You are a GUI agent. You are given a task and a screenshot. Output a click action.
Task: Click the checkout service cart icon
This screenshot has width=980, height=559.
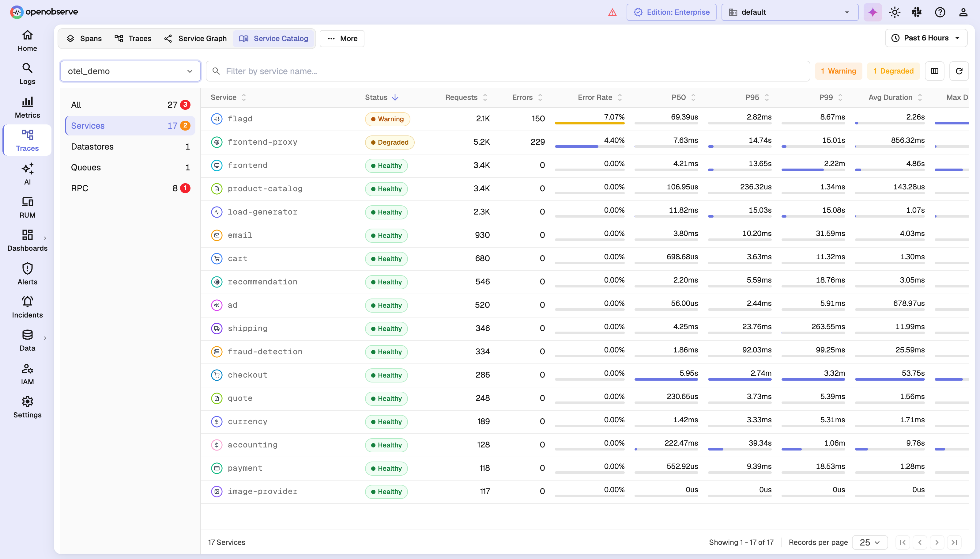click(217, 375)
